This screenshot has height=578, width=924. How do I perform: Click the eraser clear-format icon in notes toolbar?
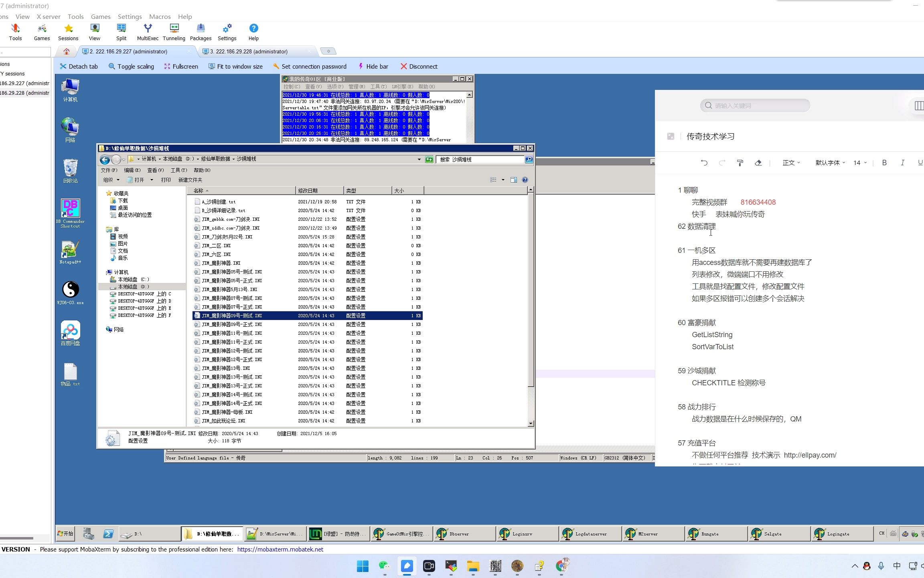(758, 163)
